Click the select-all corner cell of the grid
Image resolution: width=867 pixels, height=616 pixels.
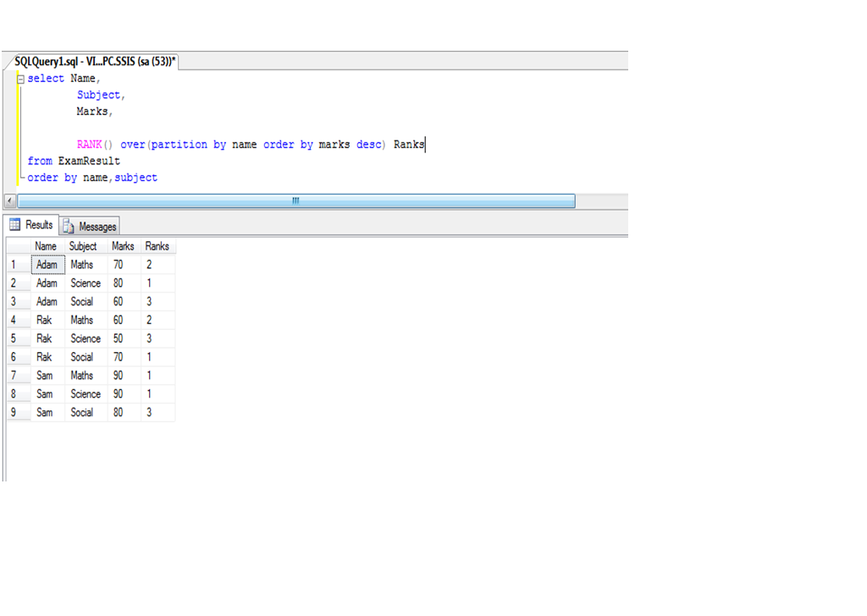tap(18, 246)
